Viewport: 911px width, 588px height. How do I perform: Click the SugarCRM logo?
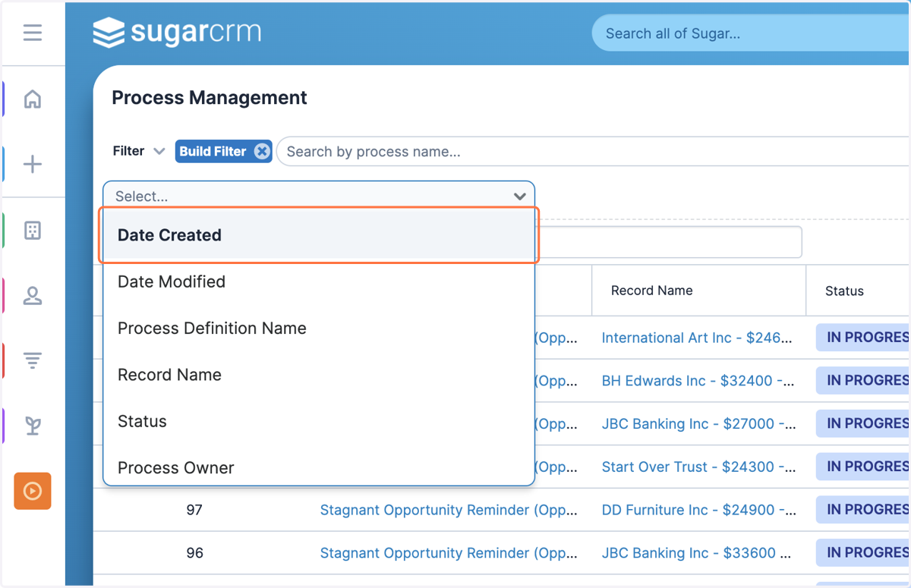(x=177, y=33)
